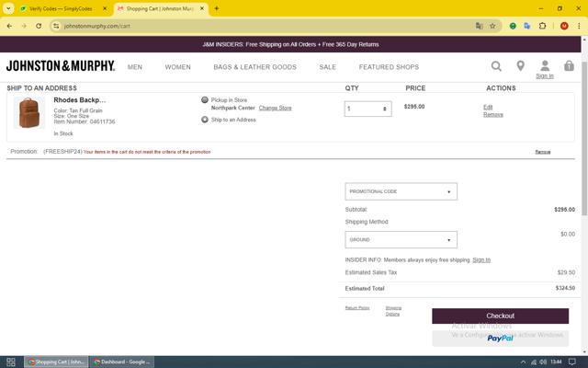
Task: Open the Shipping Details link
Action: tap(393, 311)
